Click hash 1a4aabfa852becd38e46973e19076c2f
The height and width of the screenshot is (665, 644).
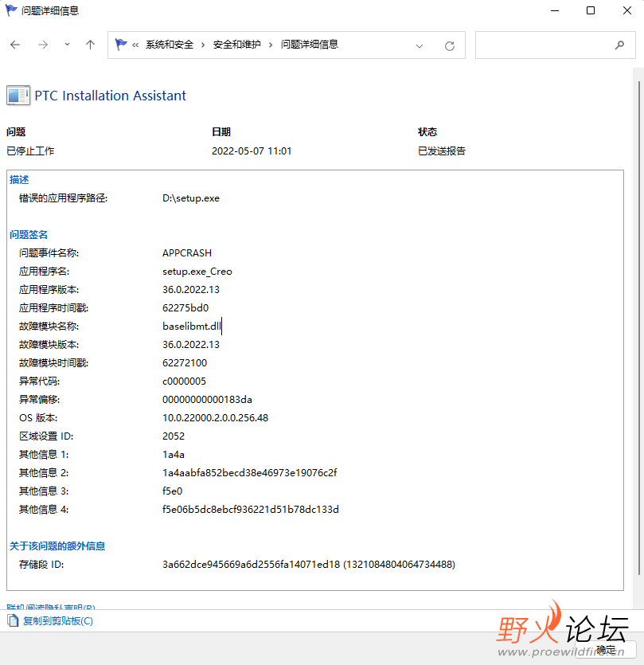click(x=250, y=473)
